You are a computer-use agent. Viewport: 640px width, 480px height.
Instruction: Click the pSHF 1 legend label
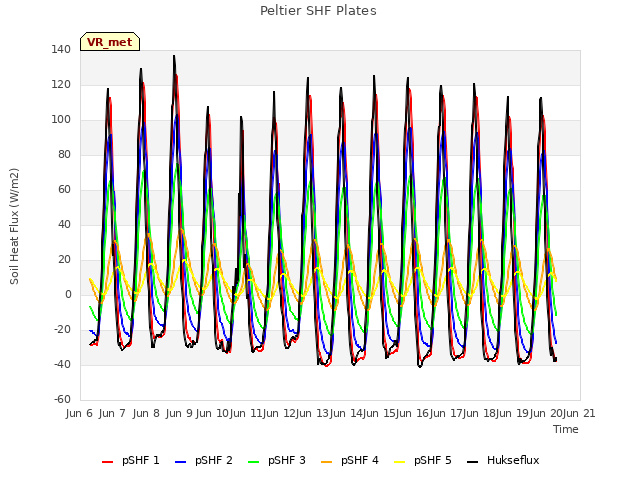[141, 460]
